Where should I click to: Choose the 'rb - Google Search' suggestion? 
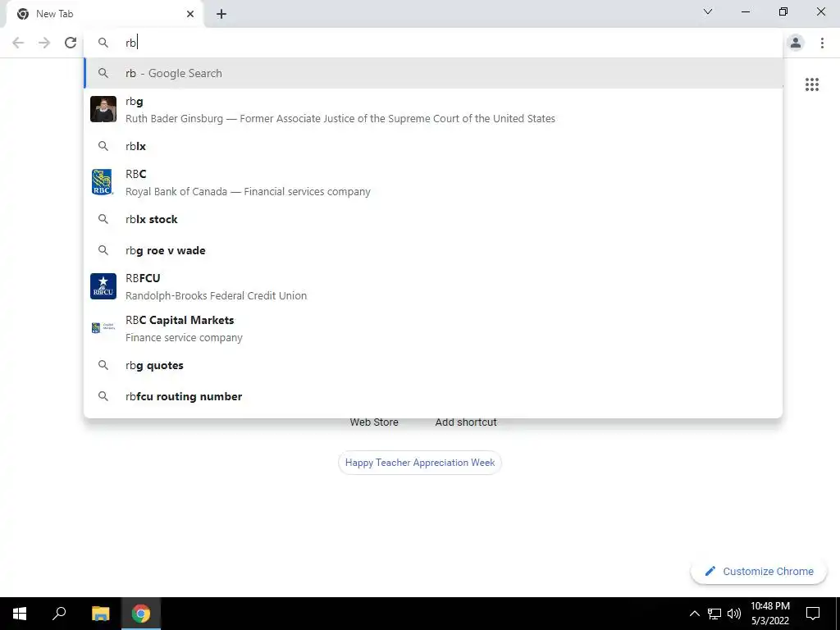point(433,73)
